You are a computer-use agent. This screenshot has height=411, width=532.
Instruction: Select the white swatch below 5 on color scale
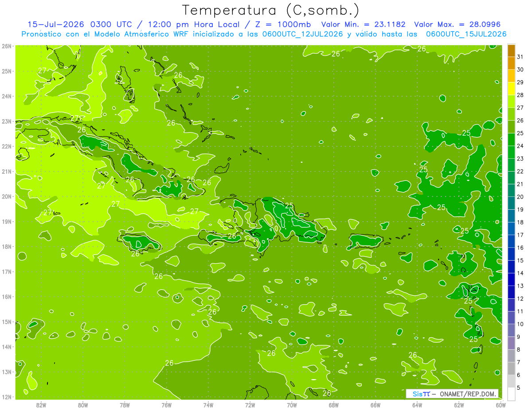click(x=511, y=394)
